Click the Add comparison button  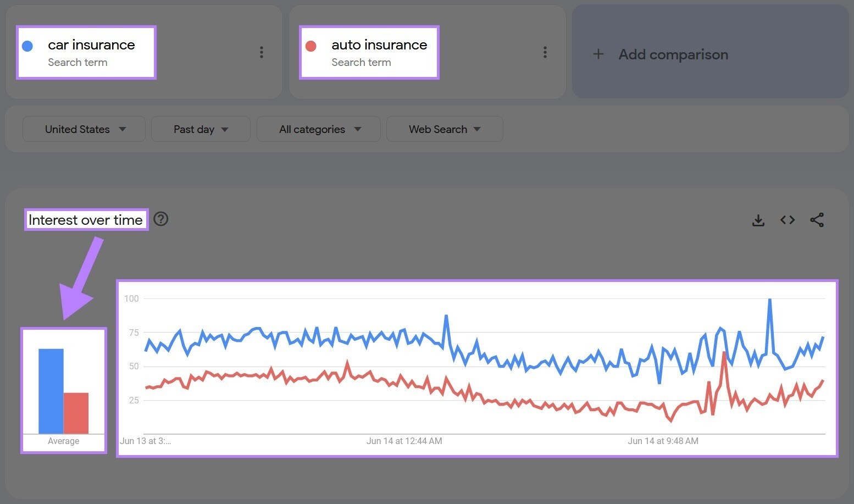[x=660, y=54]
